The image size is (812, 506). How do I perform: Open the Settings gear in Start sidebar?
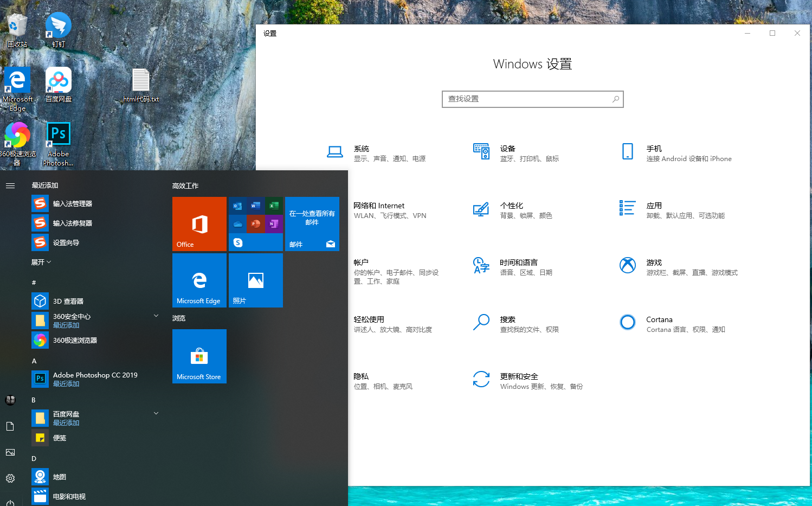pos(10,478)
